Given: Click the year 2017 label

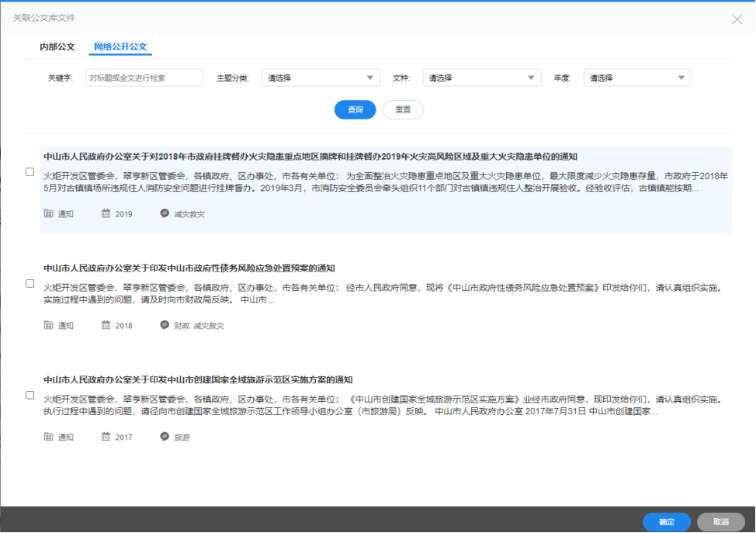Looking at the screenshot, I should [x=123, y=437].
